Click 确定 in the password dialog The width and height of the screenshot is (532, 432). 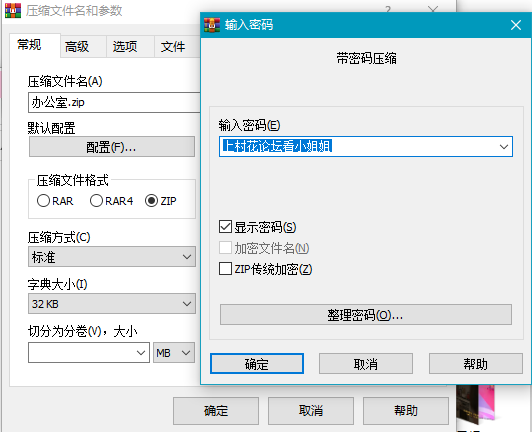[x=257, y=364]
